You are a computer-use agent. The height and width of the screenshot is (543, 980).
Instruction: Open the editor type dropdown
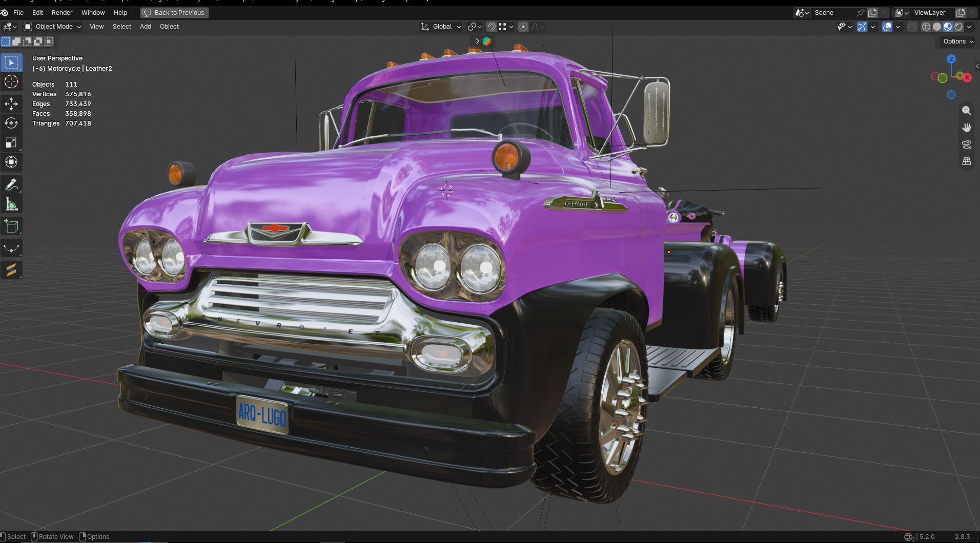point(10,27)
